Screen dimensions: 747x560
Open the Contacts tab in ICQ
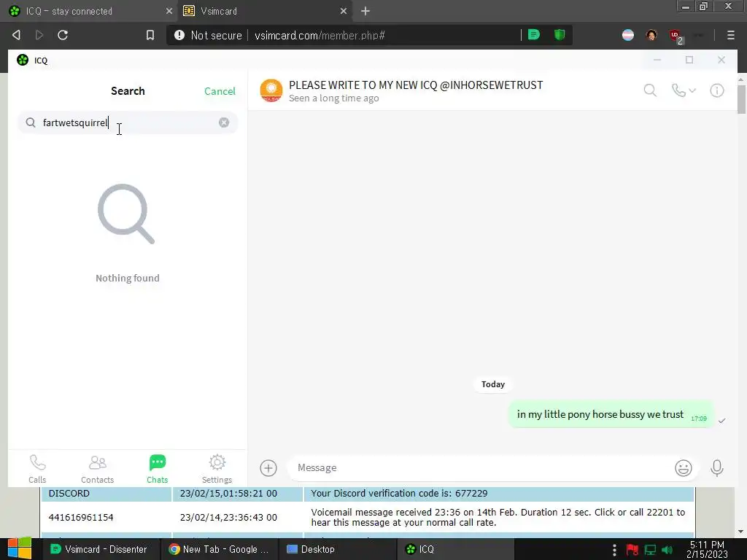pos(97,469)
